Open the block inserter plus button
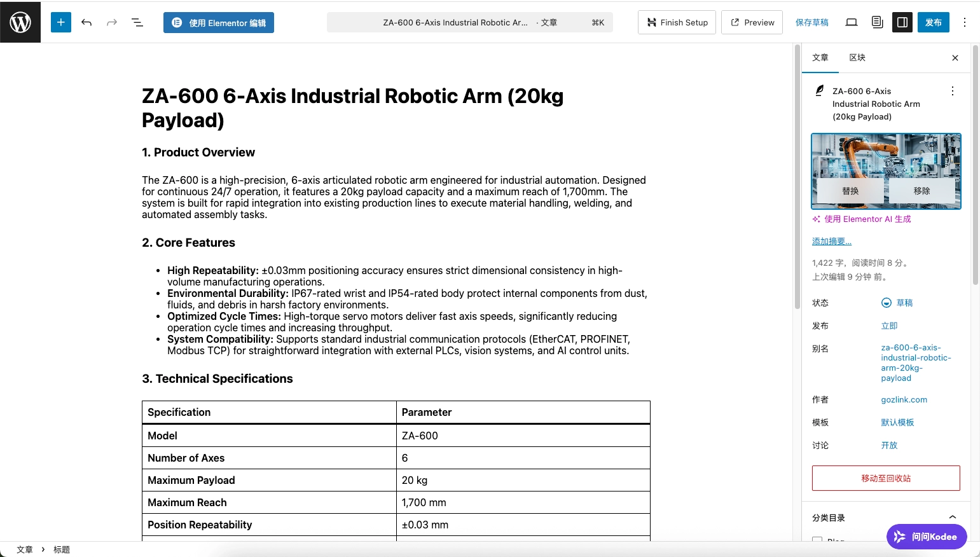This screenshot has height=557, width=980. pos(61,22)
